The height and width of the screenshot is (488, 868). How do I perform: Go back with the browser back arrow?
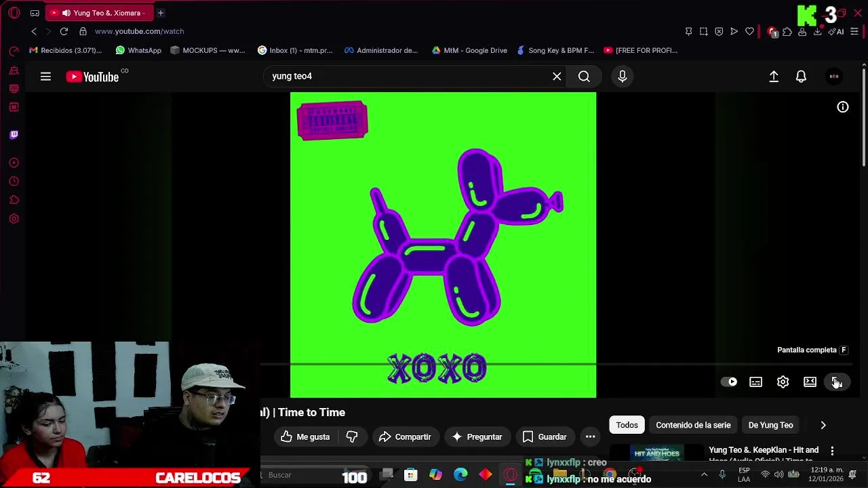click(x=34, y=31)
